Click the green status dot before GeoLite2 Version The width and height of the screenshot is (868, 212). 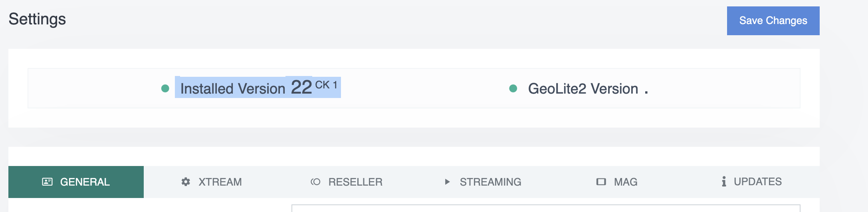pyautogui.click(x=513, y=88)
